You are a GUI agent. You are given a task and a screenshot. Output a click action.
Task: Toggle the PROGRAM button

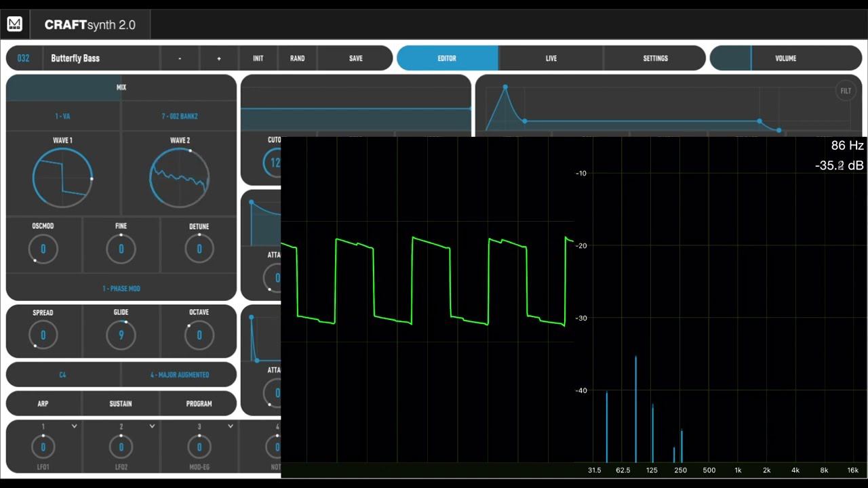pos(199,403)
